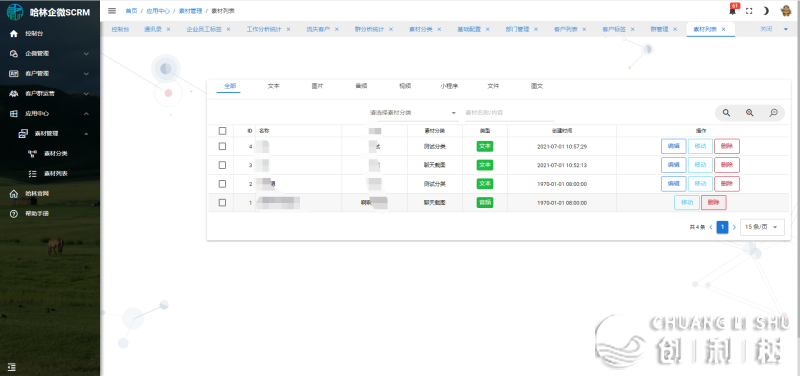
Task: Collapse the sidebar using bottom-left icon
Action: pos(12,367)
